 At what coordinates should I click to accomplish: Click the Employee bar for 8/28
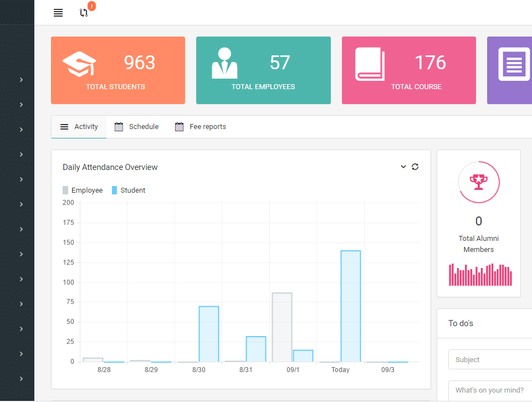pos(93,360)
